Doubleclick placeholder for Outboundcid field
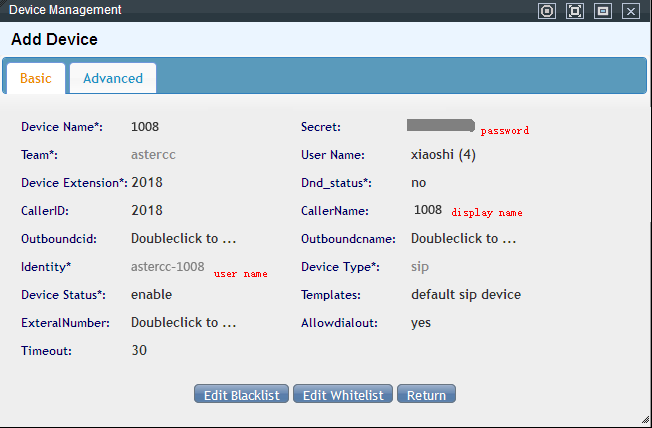Screen dimensions: 652x428 [183, 239]
